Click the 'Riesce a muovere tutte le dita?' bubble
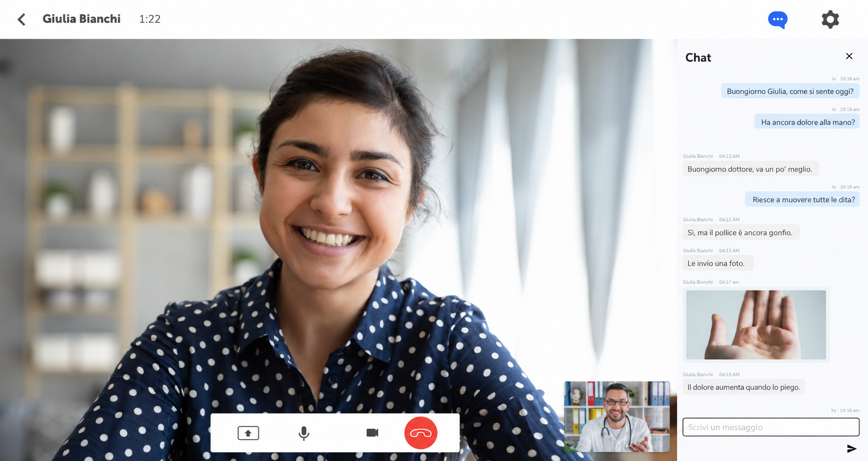868x461 pixels. point(802,200)
